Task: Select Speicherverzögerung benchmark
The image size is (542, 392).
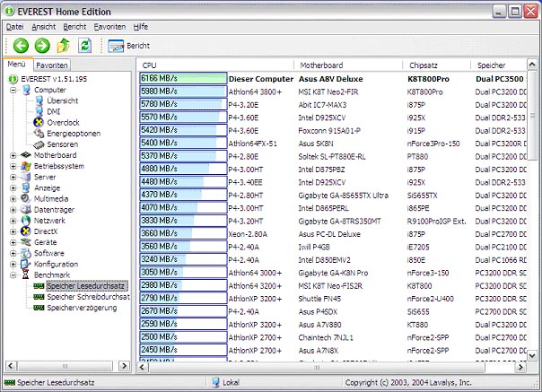Action: point(82,308)
